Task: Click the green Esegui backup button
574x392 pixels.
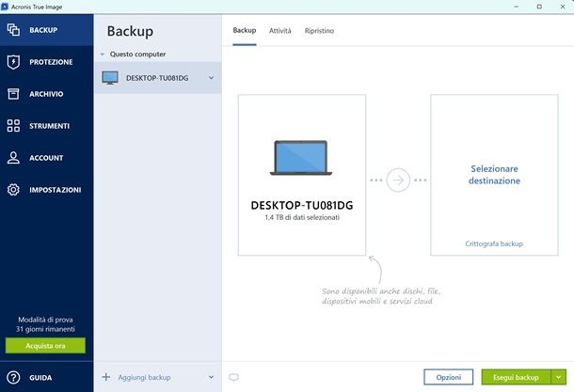Action: (516, 377)
